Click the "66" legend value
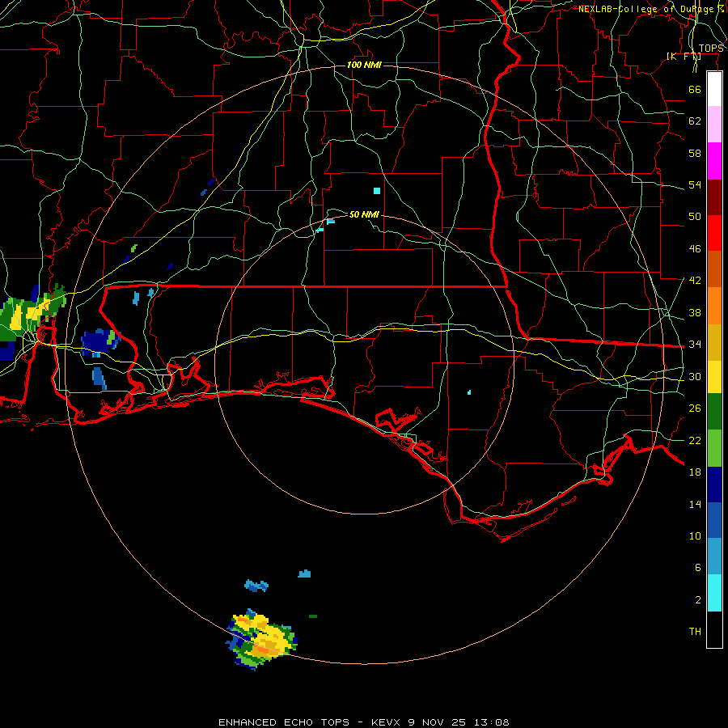Screen dimensions: 728x728 click(695, 89)
